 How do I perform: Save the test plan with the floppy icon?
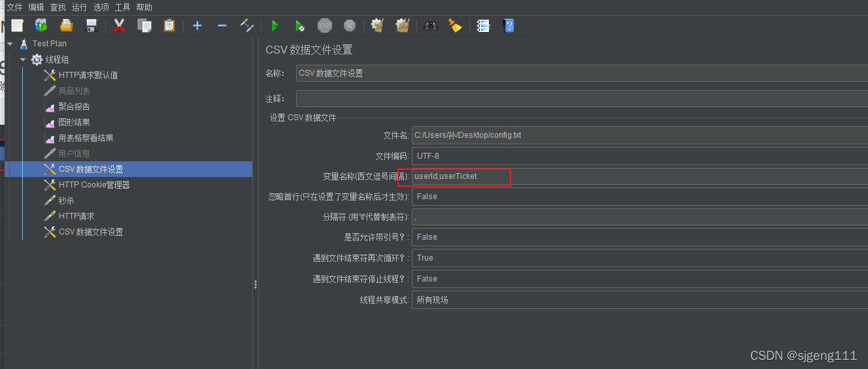[x=92, y=25]
